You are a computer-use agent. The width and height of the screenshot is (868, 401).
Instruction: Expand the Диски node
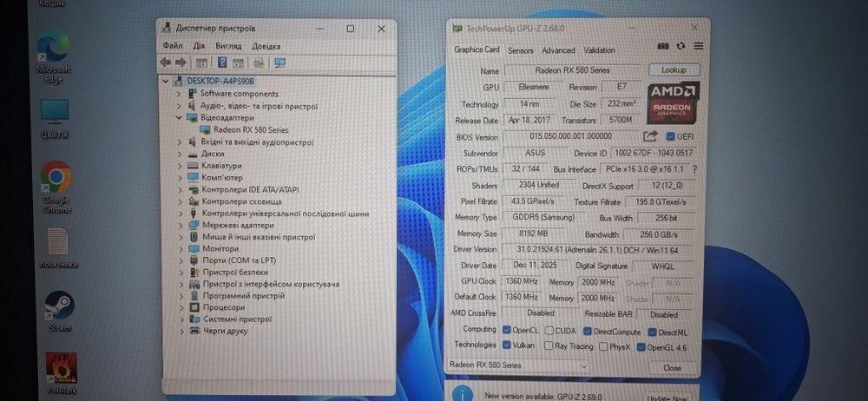[x=180, y=154]
